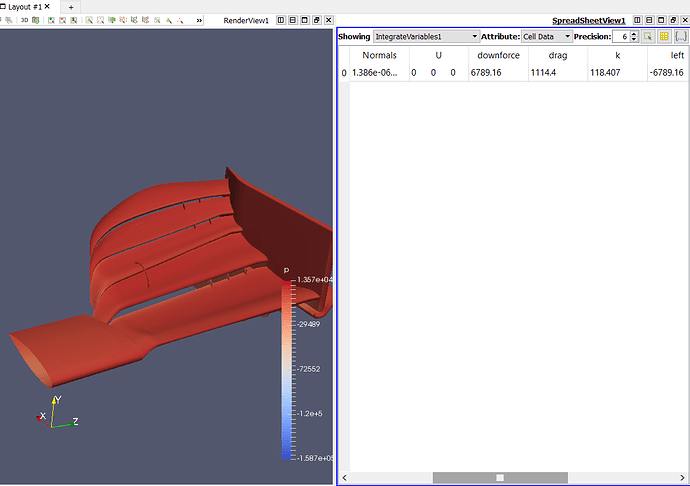The height and width of the screenshot is (486, 690).
Task: Add a new layout tab with plus
Action: coord(70,6)
